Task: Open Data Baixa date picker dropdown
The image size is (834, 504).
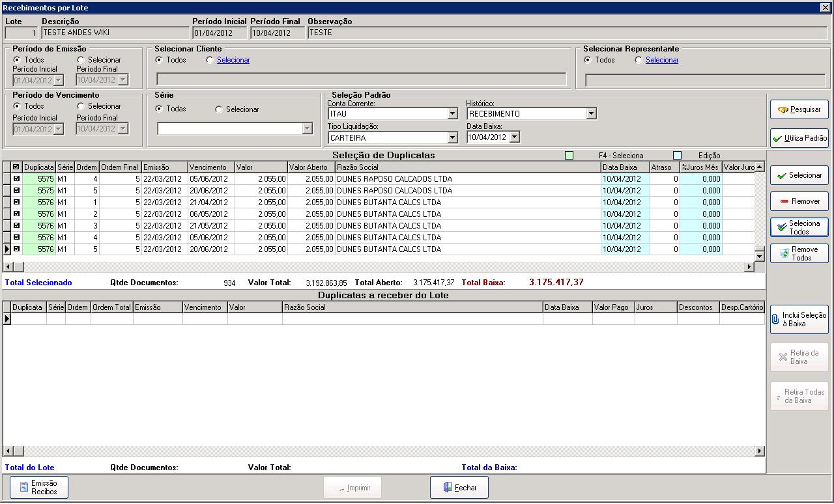Action: click(x=514, y=137)
